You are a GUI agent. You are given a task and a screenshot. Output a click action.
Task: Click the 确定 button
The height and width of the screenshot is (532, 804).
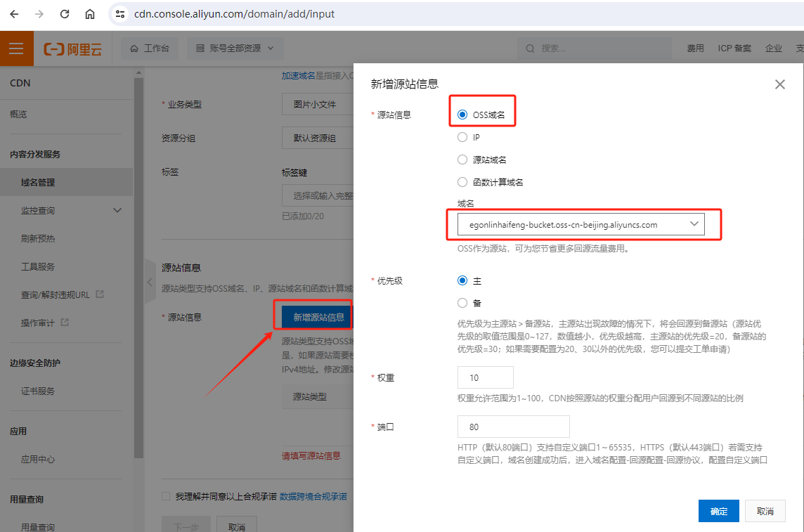coord(718,511)
